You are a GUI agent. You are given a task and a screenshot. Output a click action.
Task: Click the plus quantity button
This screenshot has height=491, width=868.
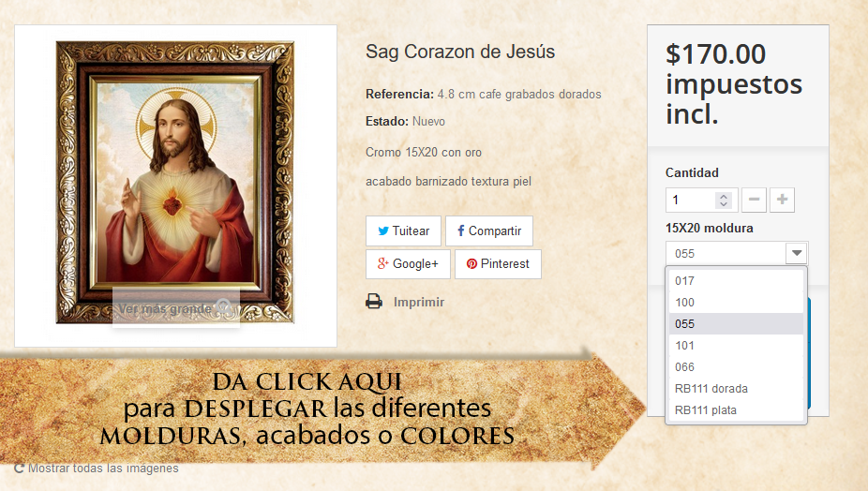(x=782, y=200)
